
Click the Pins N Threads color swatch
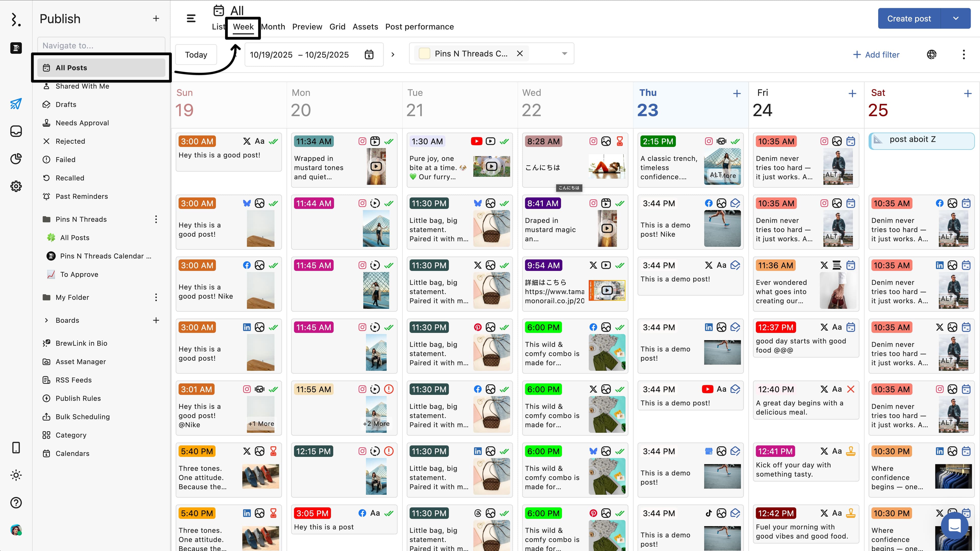424,54
